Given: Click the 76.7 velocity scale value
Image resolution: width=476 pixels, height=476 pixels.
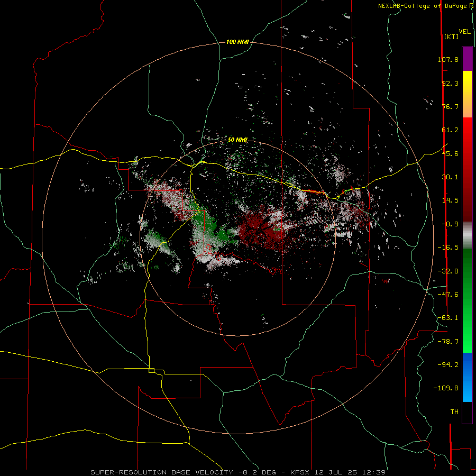Looking at the screenshot, I should 450,106.
